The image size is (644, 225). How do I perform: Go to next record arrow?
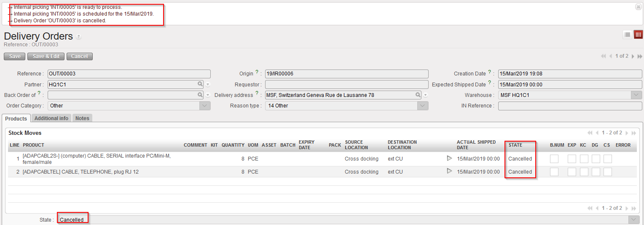633,56
